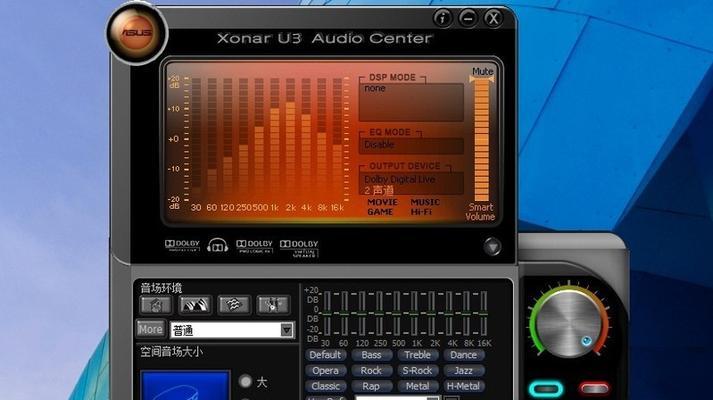713x400 pixels.
Task: Toggle the Smart Volume option
Action: click(x=480, y=211)
